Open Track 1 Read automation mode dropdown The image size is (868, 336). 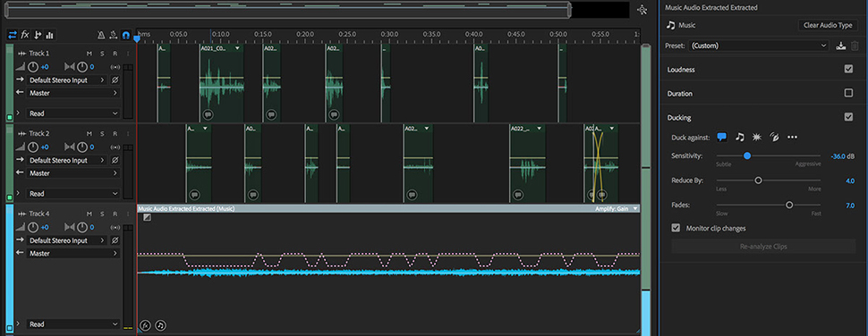pyautogui.click(x=72, y=113)
